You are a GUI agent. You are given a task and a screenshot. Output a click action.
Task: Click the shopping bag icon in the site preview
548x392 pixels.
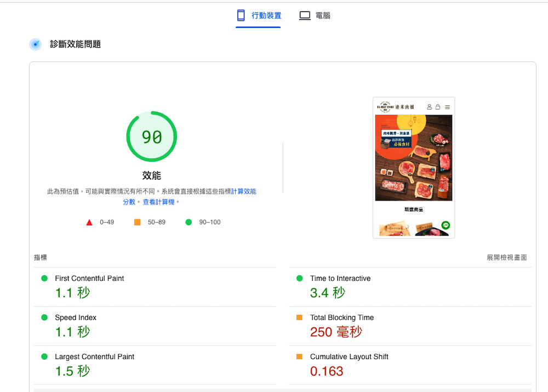point(438,107)
